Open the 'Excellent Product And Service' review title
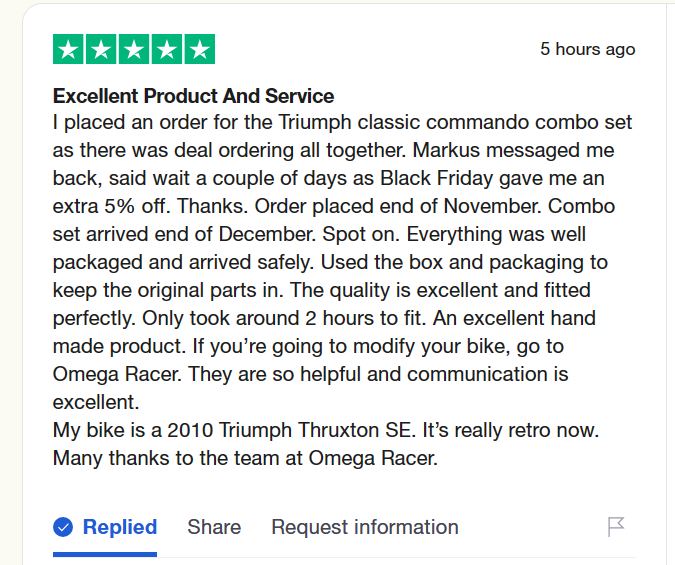The image size is (675, 565). 193,96
